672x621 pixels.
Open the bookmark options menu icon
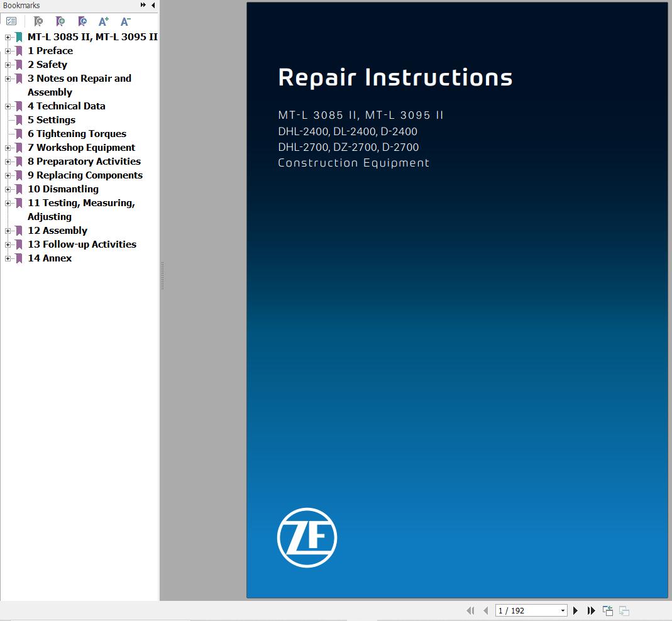point(11,21)
